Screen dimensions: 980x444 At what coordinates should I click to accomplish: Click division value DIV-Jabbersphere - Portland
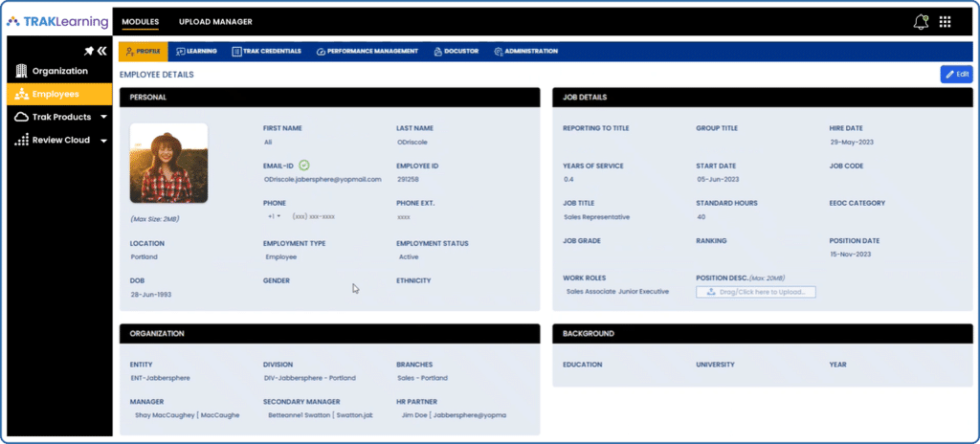(x=310, y=378)
